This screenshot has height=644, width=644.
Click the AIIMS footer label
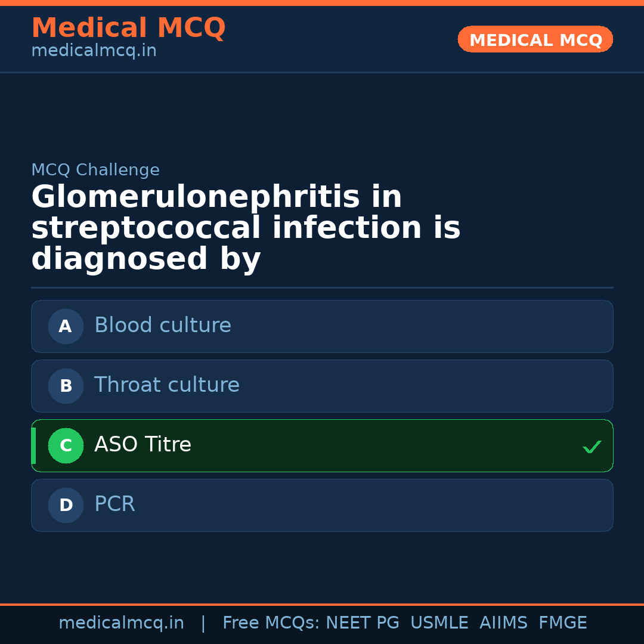pyautogui.click(x=503, y=623)
